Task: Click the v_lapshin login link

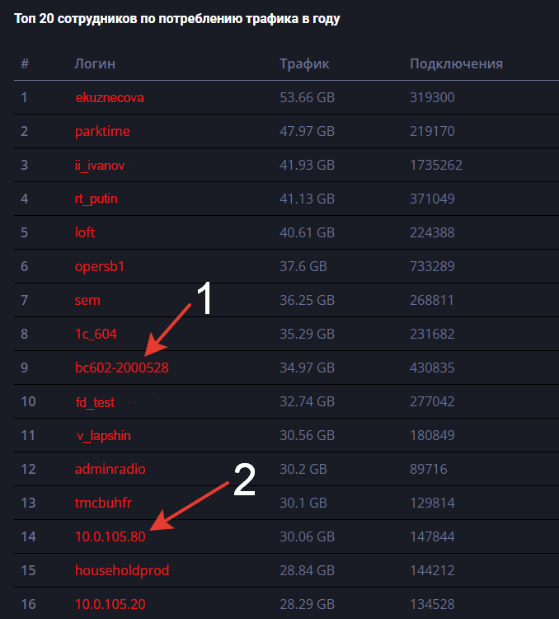Action: point(104,436)
